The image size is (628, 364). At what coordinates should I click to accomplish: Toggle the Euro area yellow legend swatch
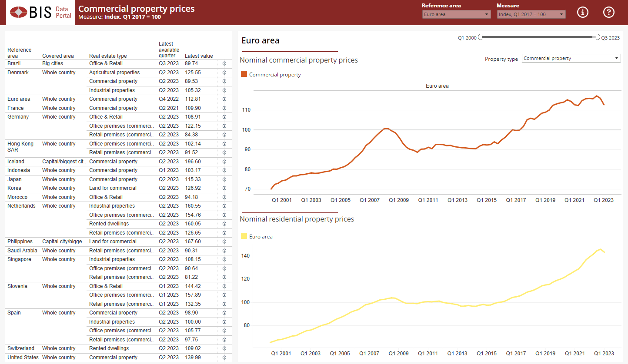pyautogui.click(x=244, y=236)
